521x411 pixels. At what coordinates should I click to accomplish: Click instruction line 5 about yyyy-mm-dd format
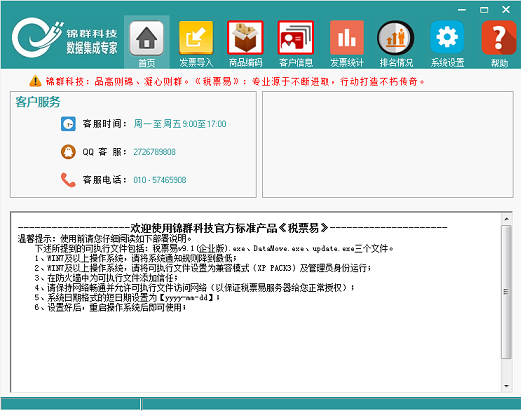[127, 297]
